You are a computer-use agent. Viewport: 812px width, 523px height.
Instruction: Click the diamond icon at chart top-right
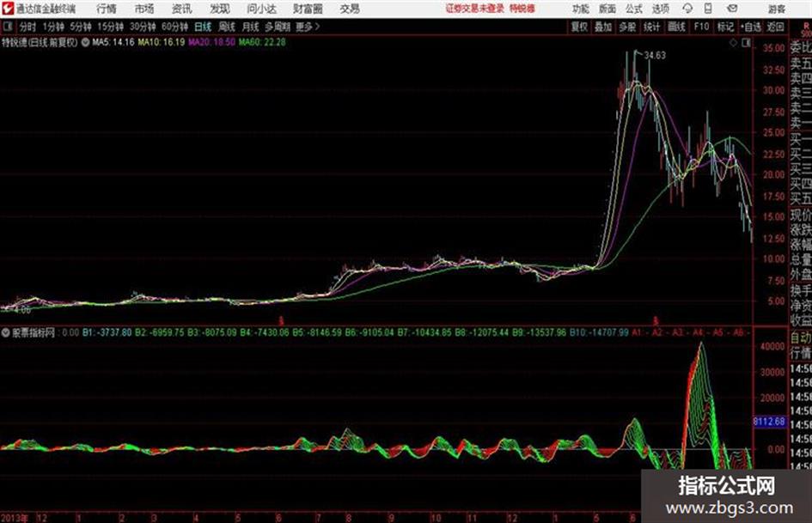733,43
